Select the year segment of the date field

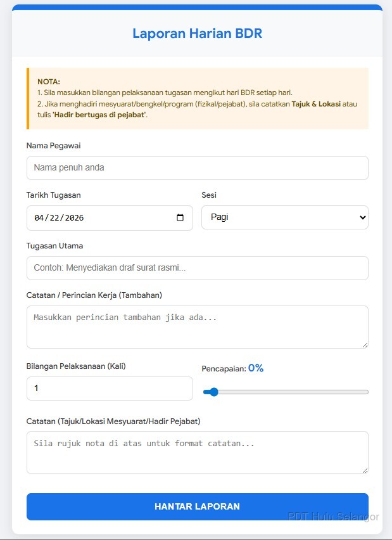(73, 218)
